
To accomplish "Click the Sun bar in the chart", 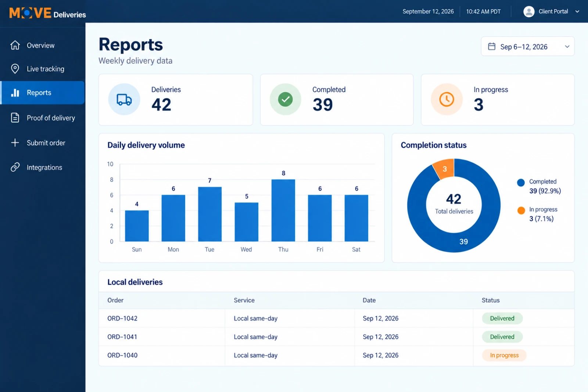I will point(137,226).
